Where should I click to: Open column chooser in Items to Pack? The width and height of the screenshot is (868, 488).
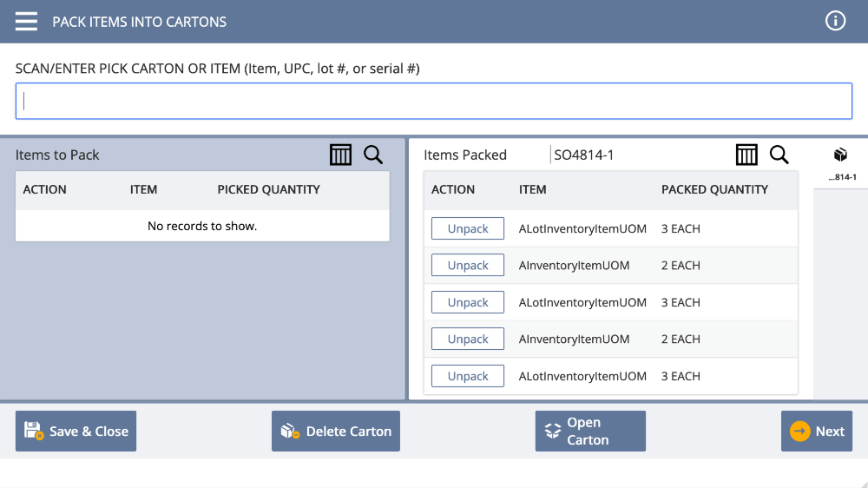click(340, 155)
